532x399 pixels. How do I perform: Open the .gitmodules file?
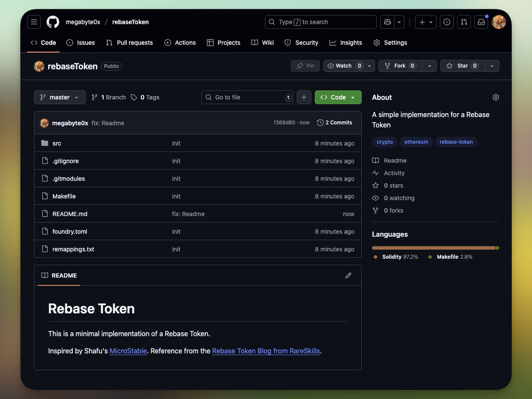point(69,178)
